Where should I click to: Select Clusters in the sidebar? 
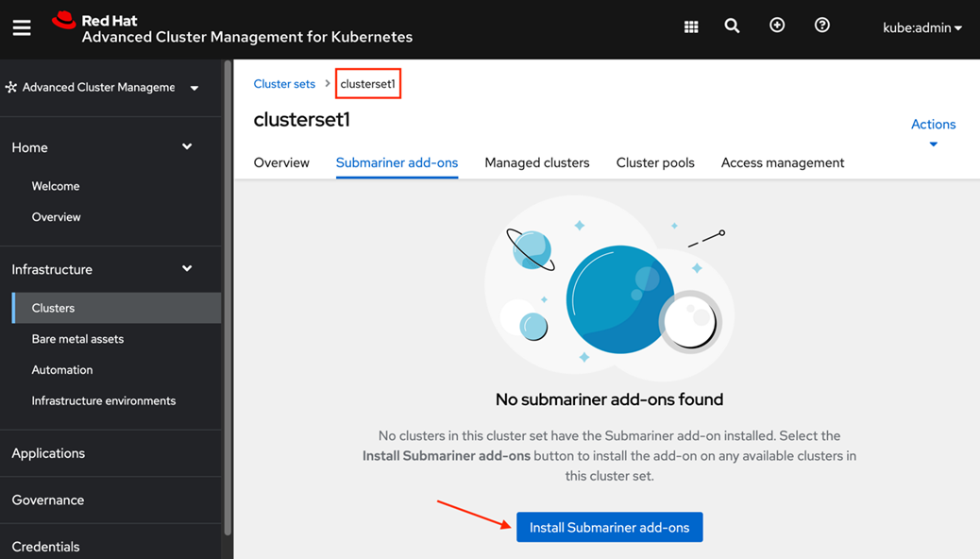click(116, 308)
